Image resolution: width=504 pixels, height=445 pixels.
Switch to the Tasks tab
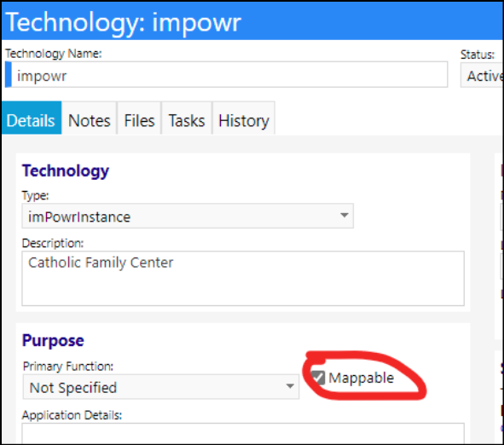pos(187,118)
